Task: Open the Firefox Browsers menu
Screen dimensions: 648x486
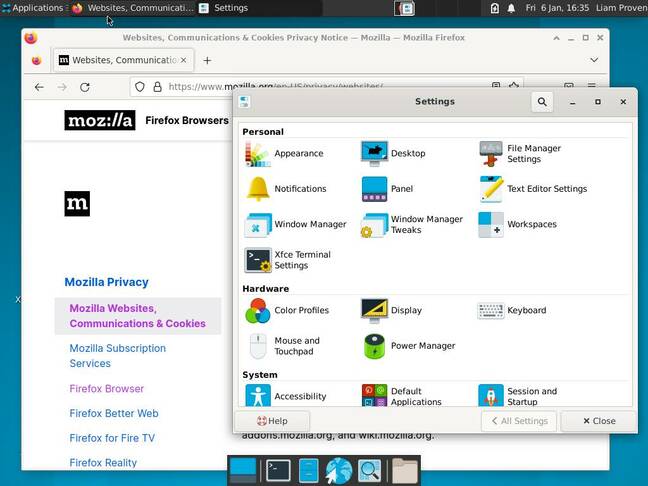Action: click(187, 120)
